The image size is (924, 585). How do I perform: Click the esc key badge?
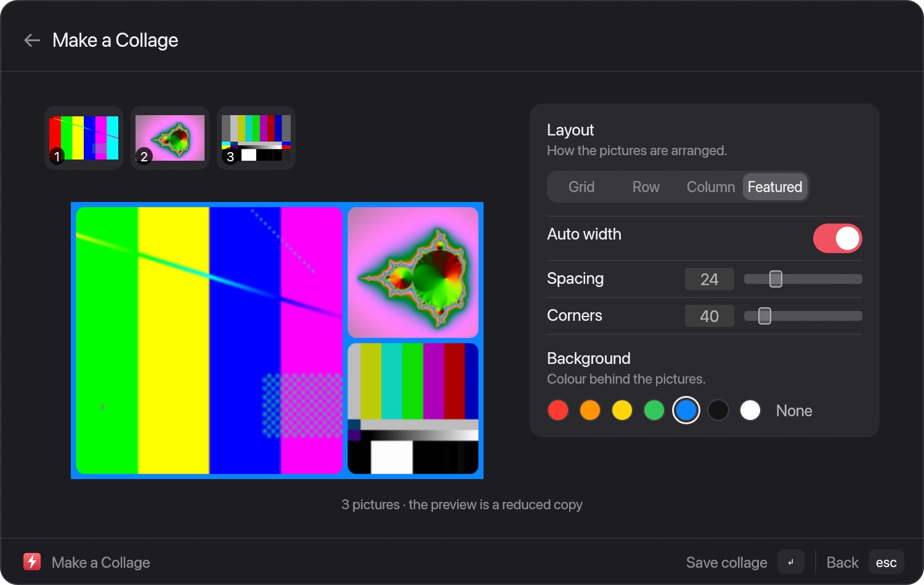point(886,562)
